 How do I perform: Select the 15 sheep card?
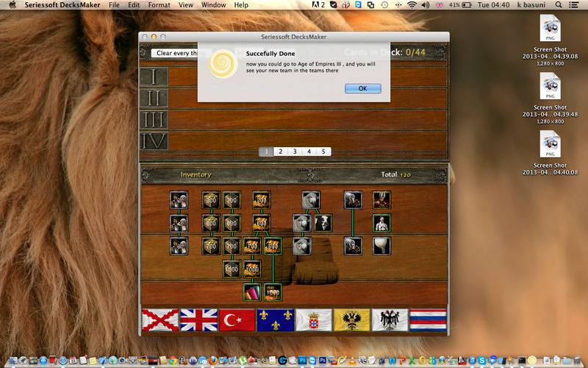(302, 224)
